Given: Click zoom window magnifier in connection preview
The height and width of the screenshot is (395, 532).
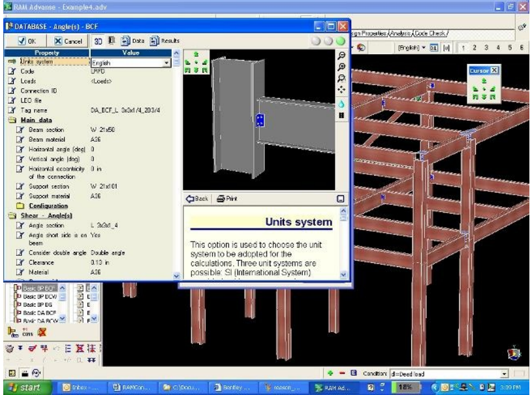Looking at the screenshot, I should coord(341,79).
